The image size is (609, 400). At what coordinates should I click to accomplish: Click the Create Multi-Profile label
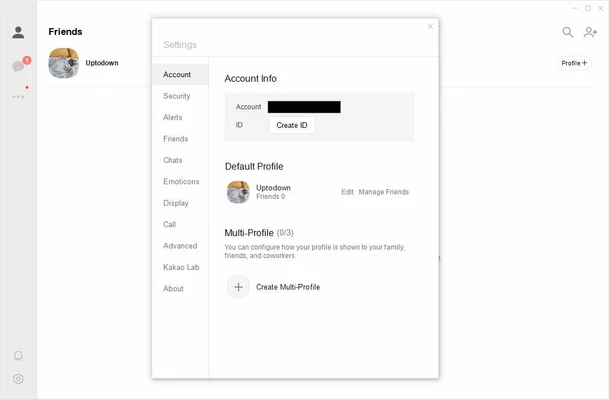(288, 287)
